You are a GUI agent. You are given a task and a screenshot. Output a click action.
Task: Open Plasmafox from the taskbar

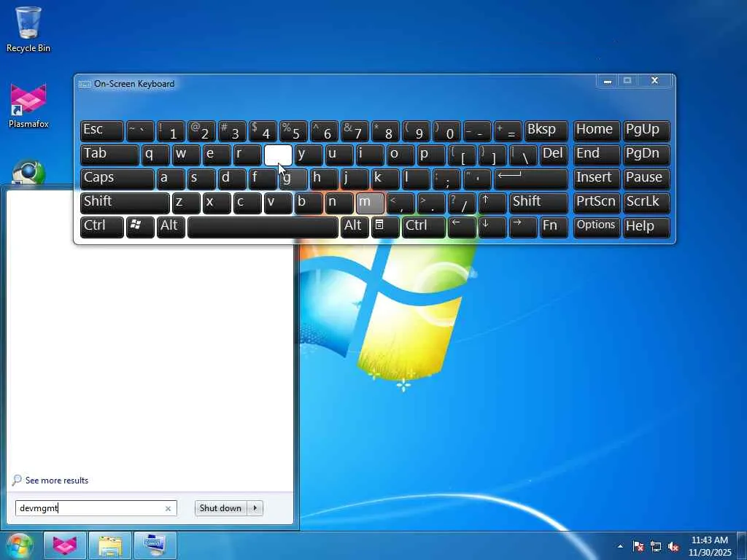click(x=65, y=545)
